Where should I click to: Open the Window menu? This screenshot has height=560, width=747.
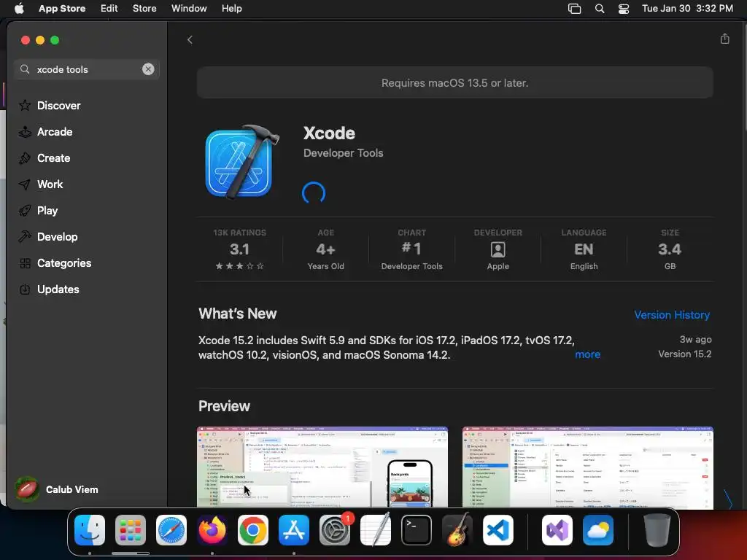tap(189, 9)
